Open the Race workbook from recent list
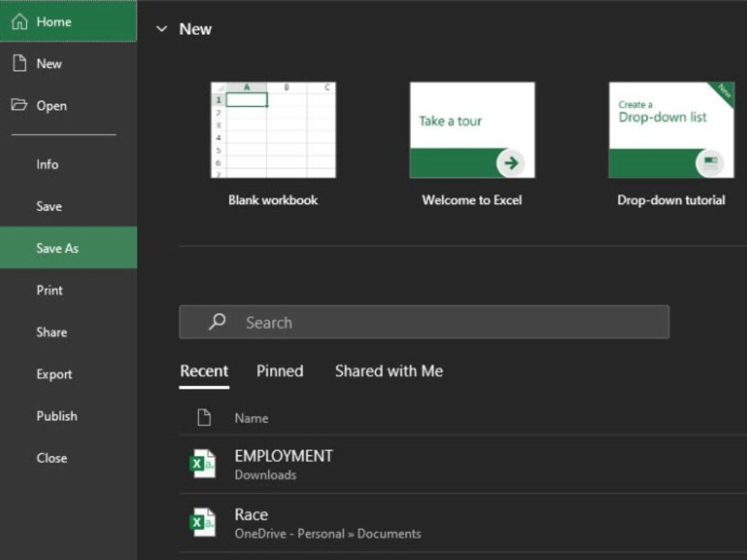747x560 pixels. [251, 515]
